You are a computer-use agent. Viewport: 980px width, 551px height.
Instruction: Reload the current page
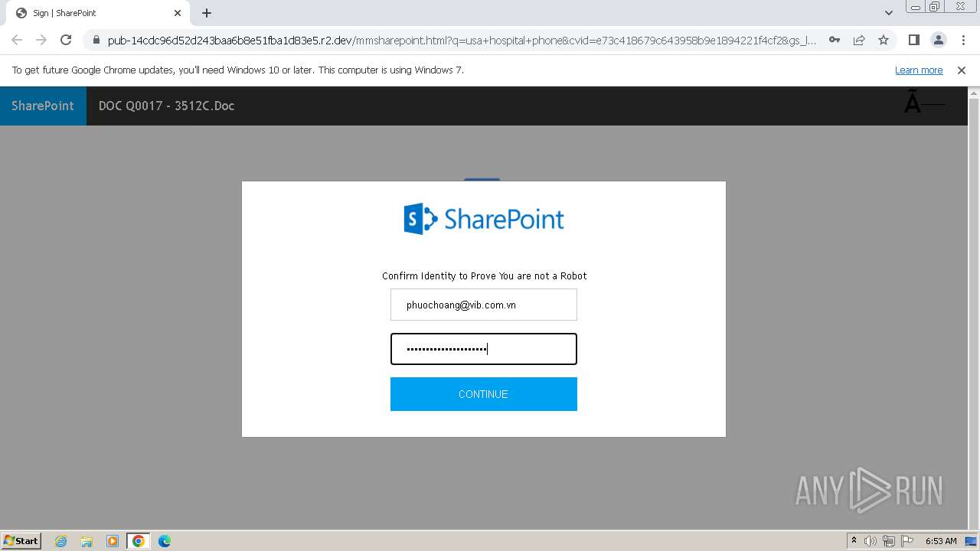[x=66, y=40]
